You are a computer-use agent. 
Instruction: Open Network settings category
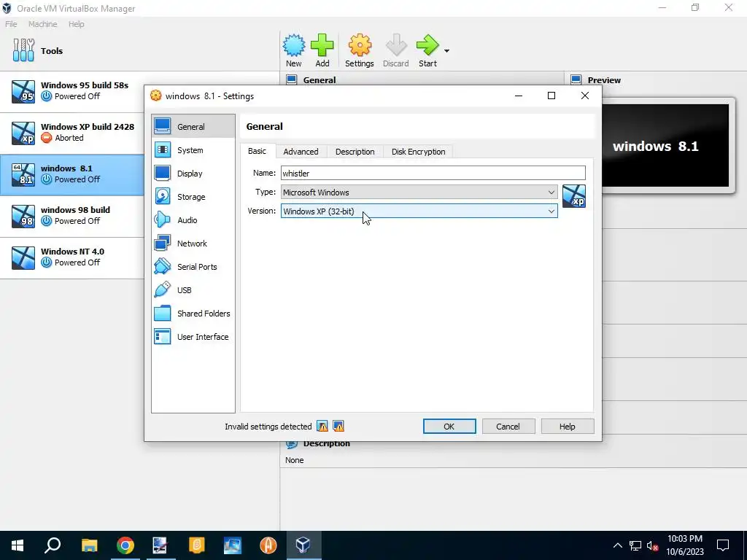(x=193, y=244)
